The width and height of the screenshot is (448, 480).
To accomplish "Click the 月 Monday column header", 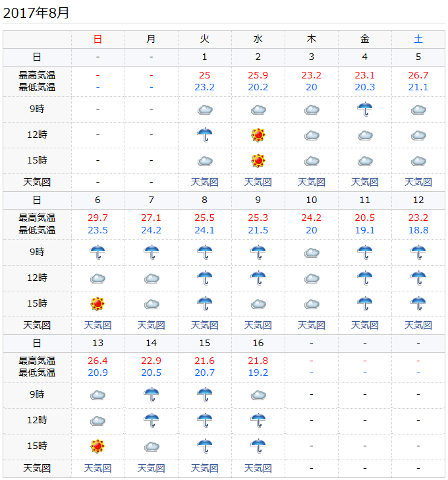I will pyautogui.click(x=152, y=39).
